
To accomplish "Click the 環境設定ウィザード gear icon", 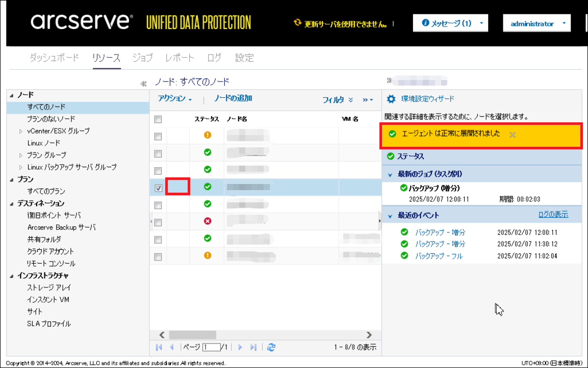I will point(391,99).
